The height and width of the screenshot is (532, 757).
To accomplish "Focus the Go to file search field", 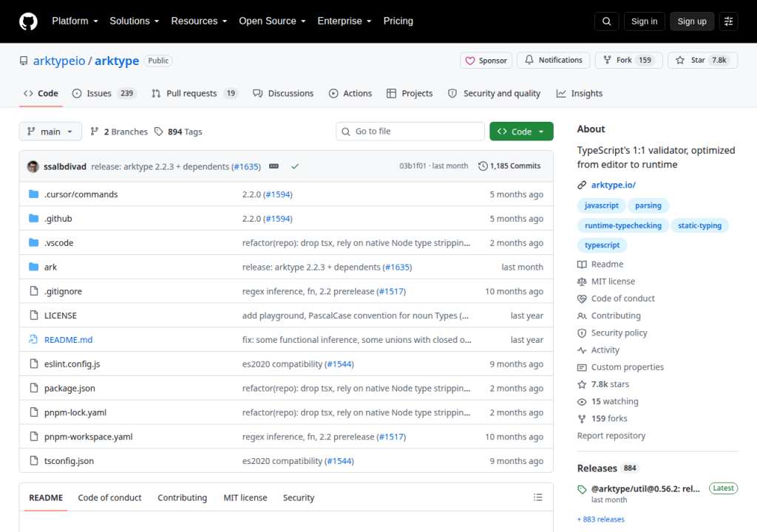I will [410, 132].
